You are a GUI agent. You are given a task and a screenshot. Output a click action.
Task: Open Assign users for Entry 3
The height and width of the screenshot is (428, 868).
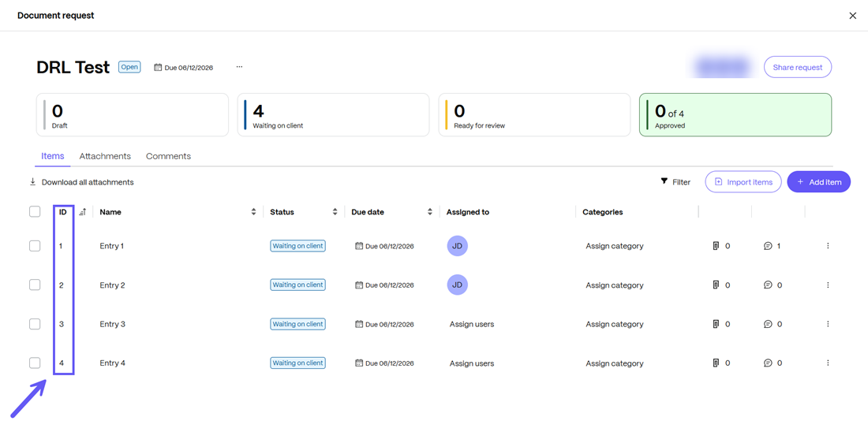tap(472, 324)
